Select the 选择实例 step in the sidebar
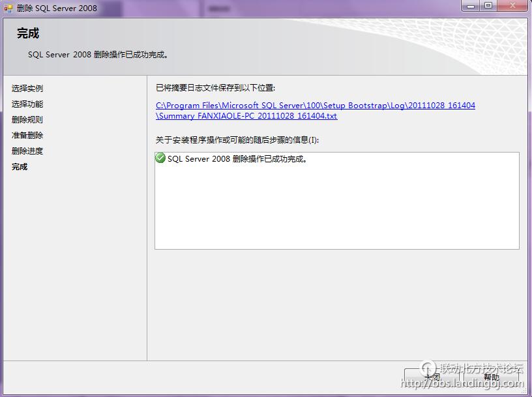 coord(29,88)
